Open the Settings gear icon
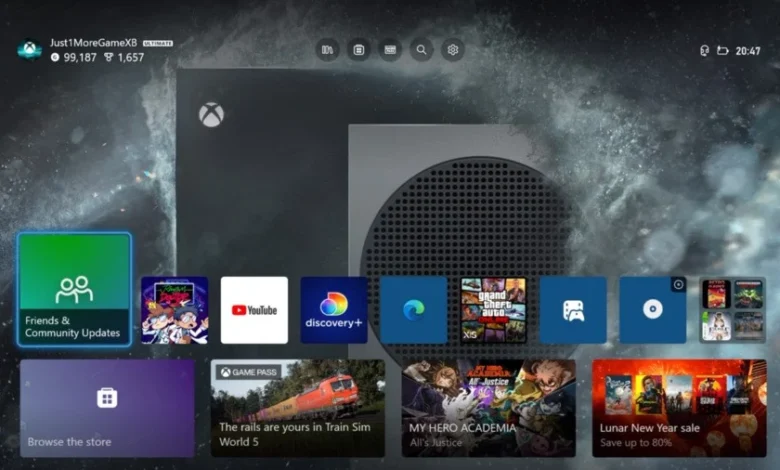 click(x=453, y=49)
